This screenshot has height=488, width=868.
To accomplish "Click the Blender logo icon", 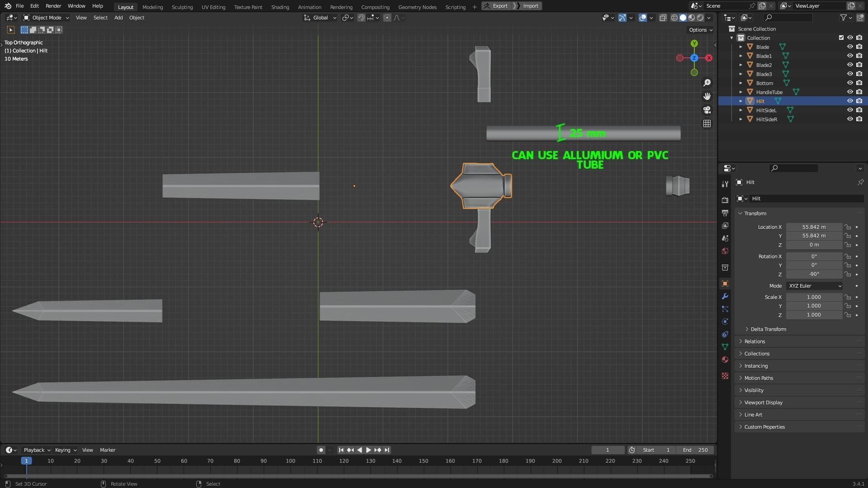I will tap(8, 6).
